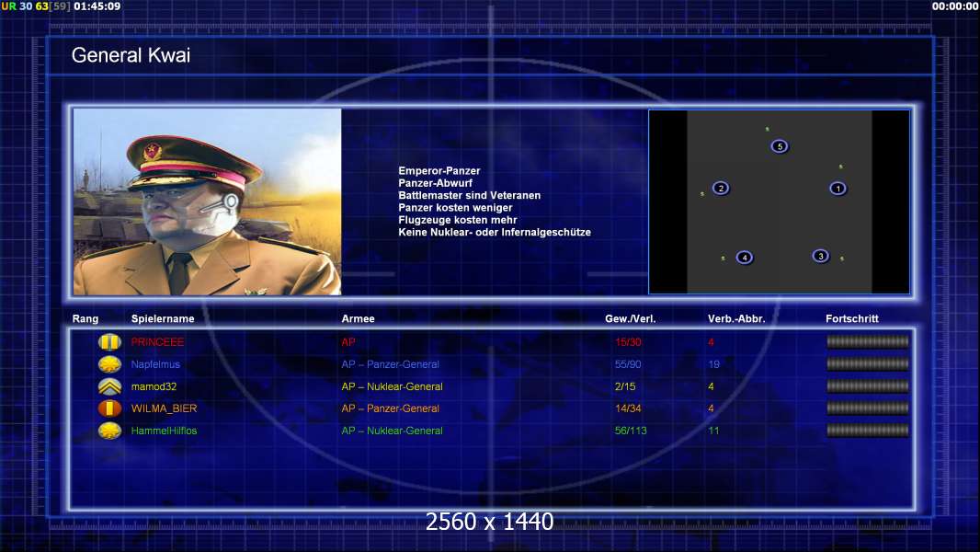Click Flugzeuge kosten mehr line
The image size is (980, 552).
(x=458, y=220)
